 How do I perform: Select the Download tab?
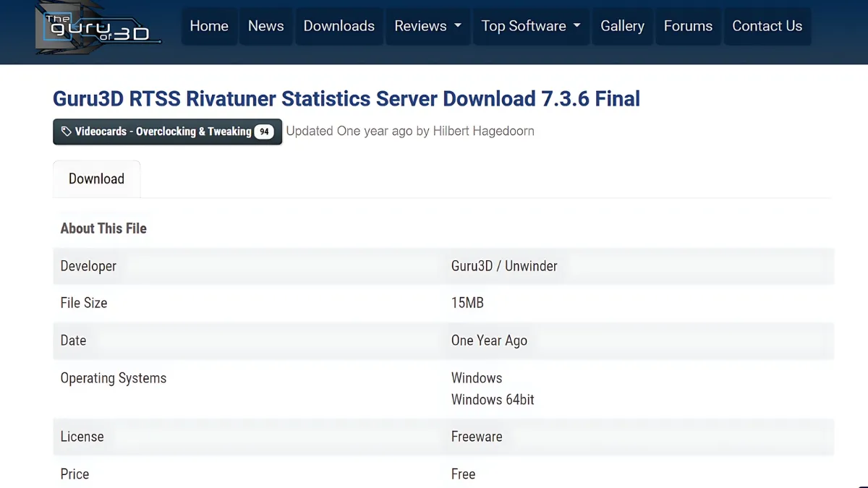pos(96,179)
